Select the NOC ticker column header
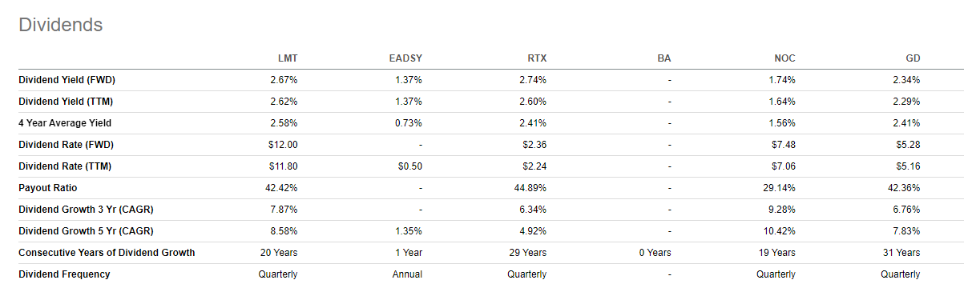The image size is (980, 296). tap(784, 58)
